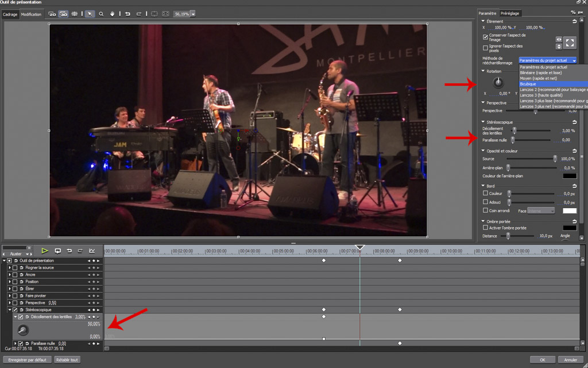Image resolution: width=588 pixels, height=368 pixels.
Task: Switch units to px
Action: [581, 13]
